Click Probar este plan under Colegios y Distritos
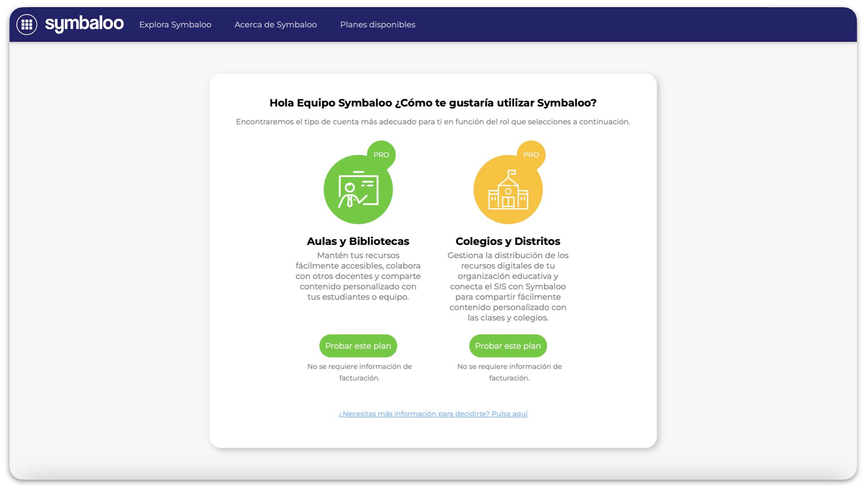This screenshot has height=493, width=868. (x=508, y=346)
